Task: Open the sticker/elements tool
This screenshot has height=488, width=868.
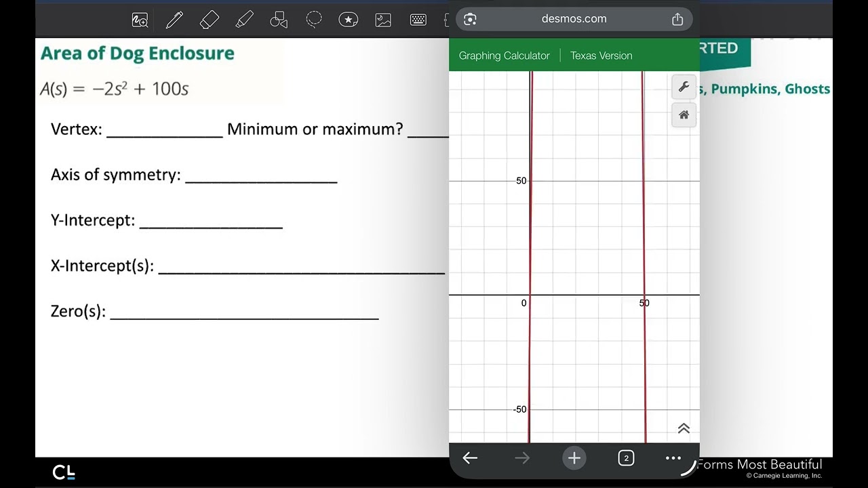Action: tap(349, 20)
